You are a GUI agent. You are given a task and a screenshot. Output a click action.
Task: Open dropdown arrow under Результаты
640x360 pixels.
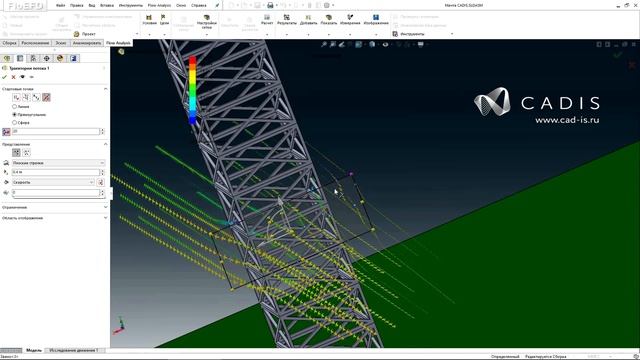(x=287, y=34)
